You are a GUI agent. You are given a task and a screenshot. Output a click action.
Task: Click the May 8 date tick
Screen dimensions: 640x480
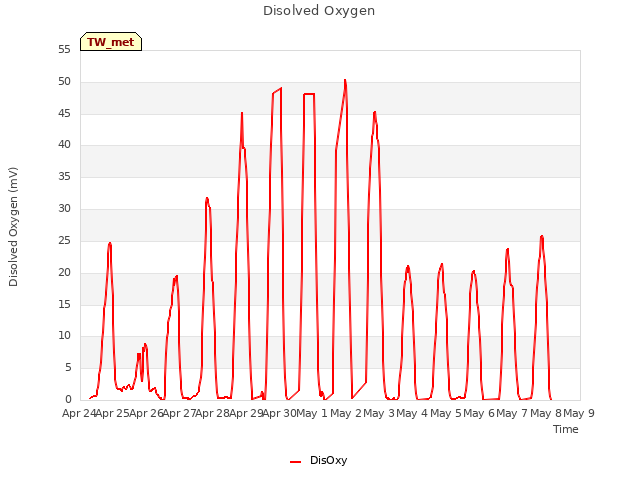tap(546, 413)
